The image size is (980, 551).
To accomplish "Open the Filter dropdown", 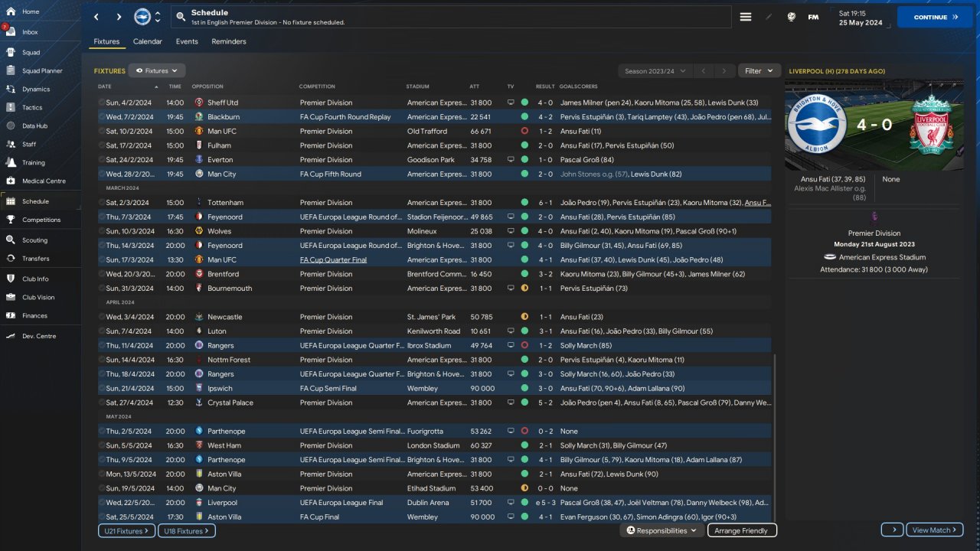I will (x=759, y=70).
